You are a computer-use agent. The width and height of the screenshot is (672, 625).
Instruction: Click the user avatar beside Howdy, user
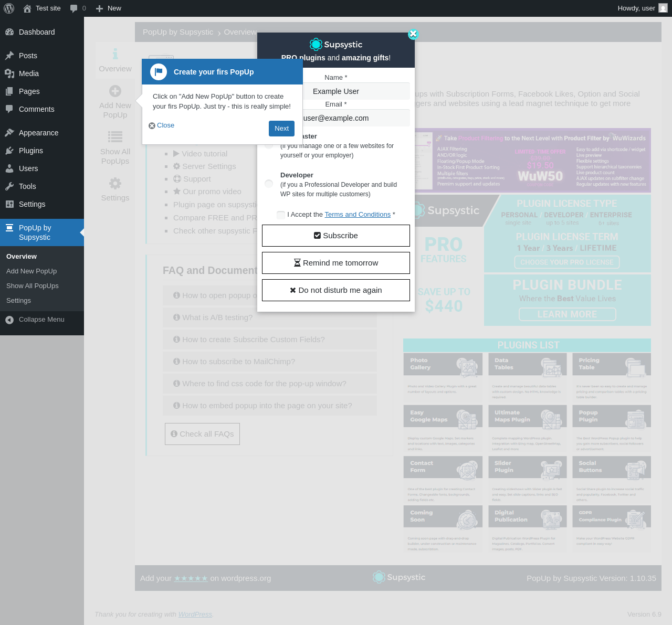coord(663,8)
